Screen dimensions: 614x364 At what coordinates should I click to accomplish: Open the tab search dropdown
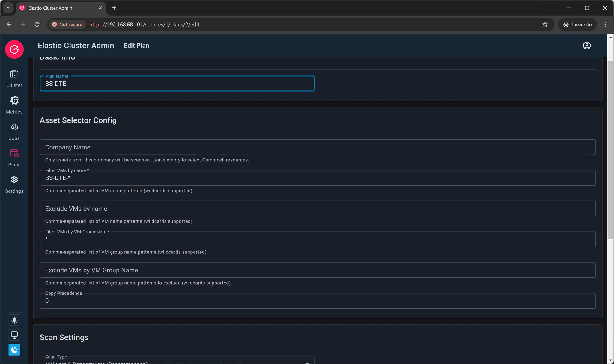click(8, 8)
